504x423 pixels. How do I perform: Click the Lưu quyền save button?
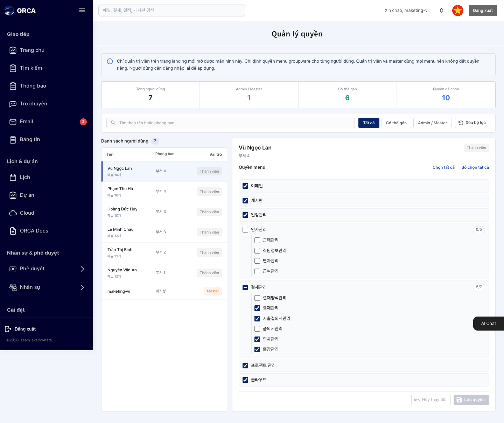pyautogui.click(x=471, y=400)
